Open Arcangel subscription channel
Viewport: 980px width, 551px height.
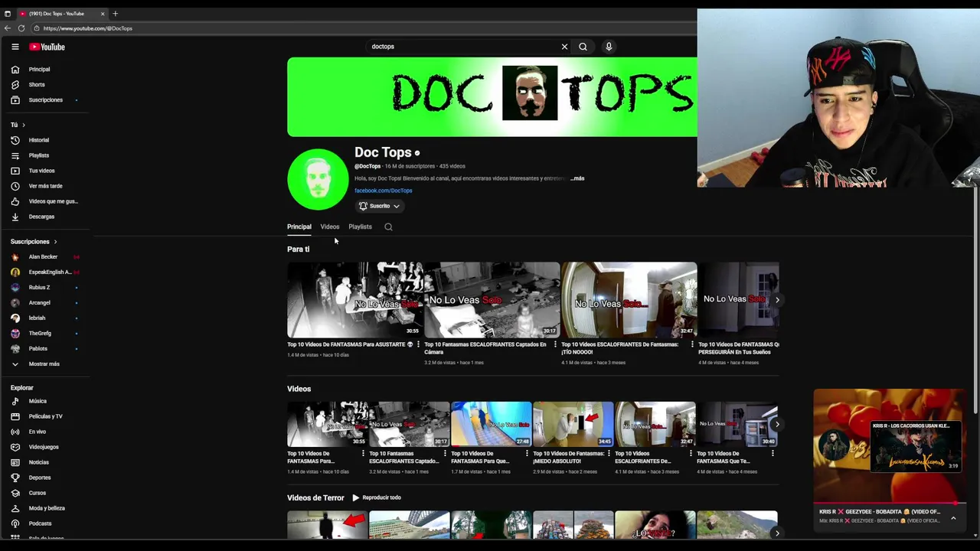(x=40, y=303)
